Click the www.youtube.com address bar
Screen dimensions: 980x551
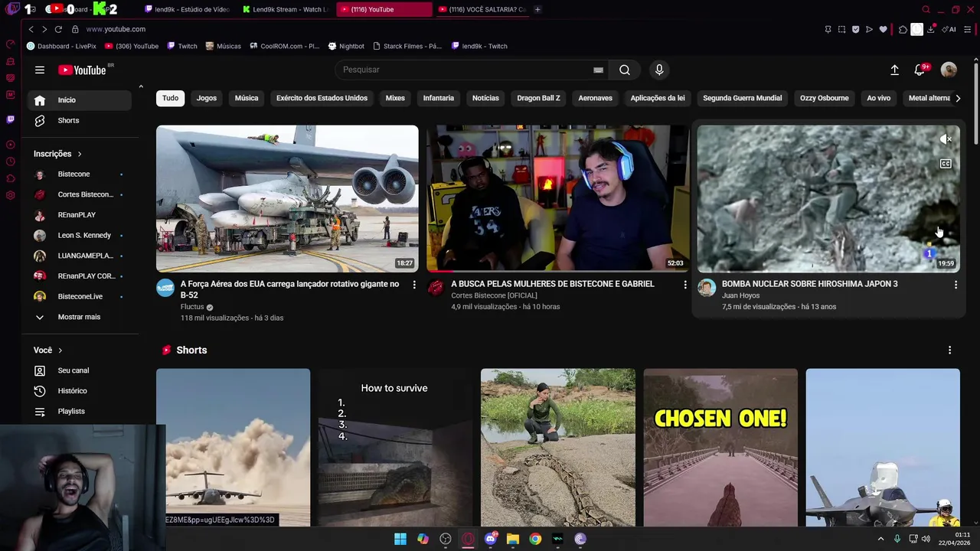click(116, 29)
